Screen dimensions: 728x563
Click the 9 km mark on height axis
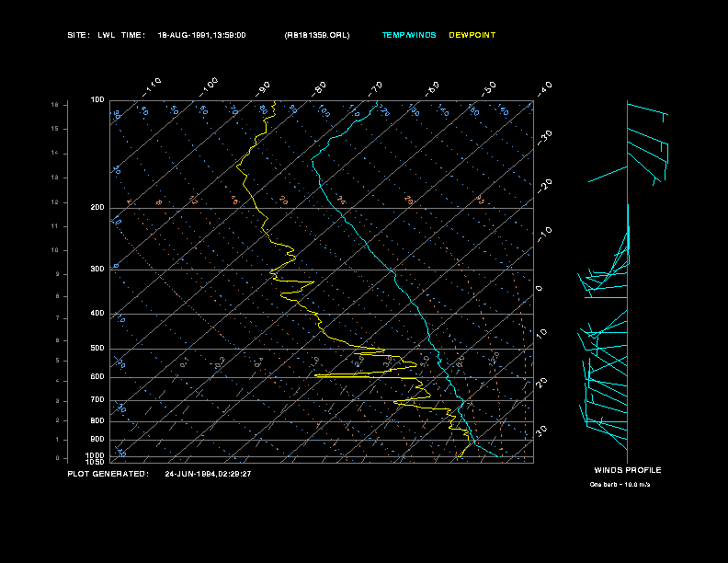click(58, 274)
